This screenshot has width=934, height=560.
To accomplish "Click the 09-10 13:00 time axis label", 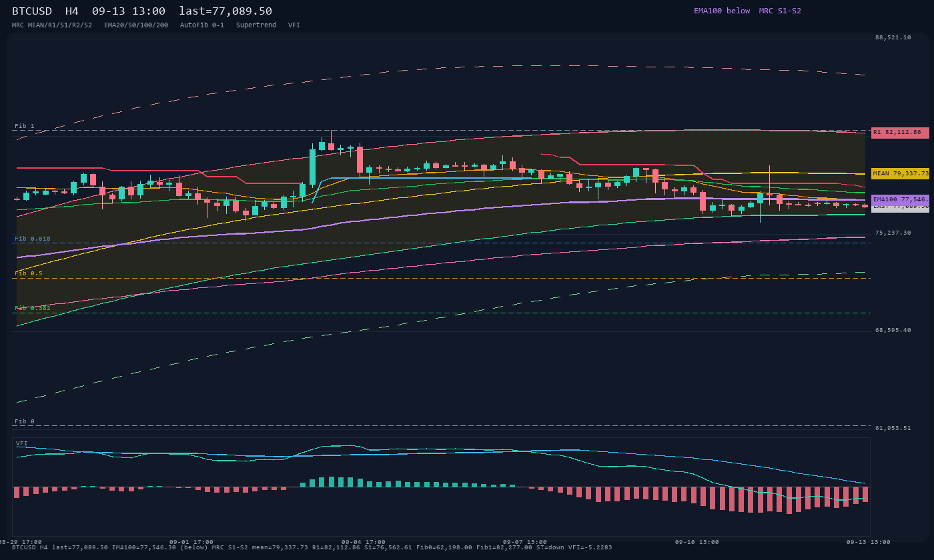I will point(697,542).
